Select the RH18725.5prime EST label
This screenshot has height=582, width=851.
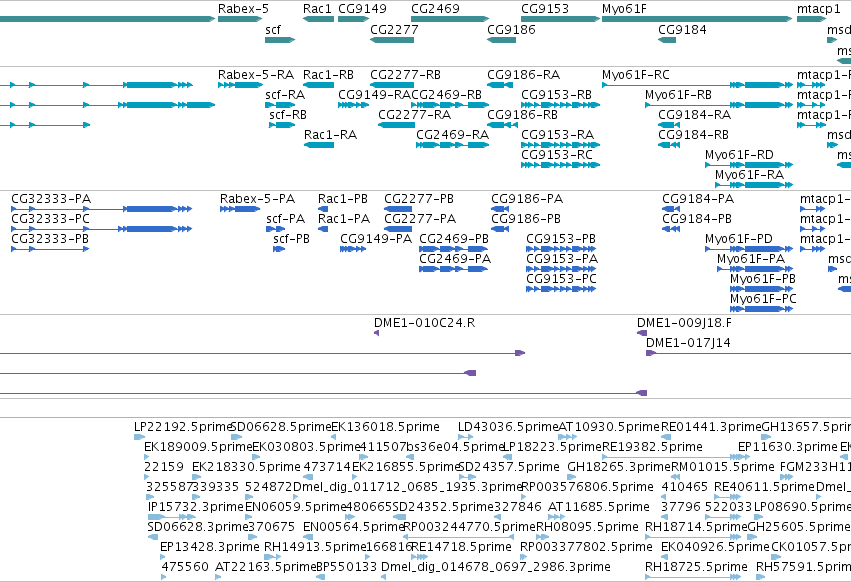(696, 567)
